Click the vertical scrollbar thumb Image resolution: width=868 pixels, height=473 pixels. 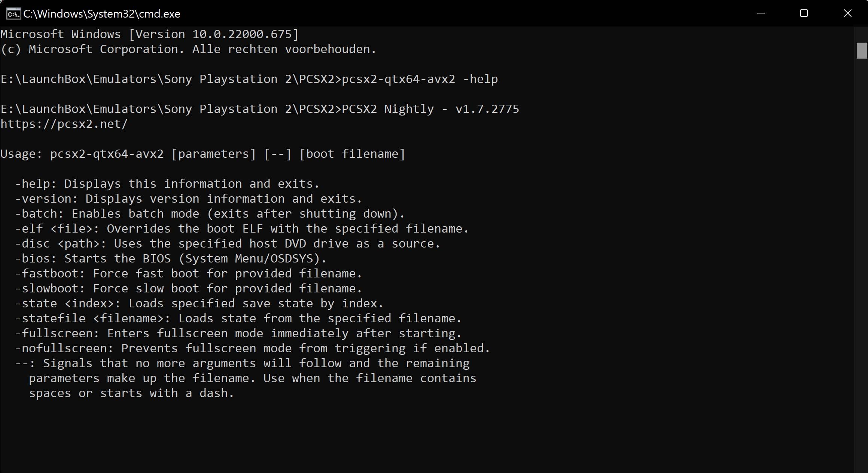tap(861, 50)
